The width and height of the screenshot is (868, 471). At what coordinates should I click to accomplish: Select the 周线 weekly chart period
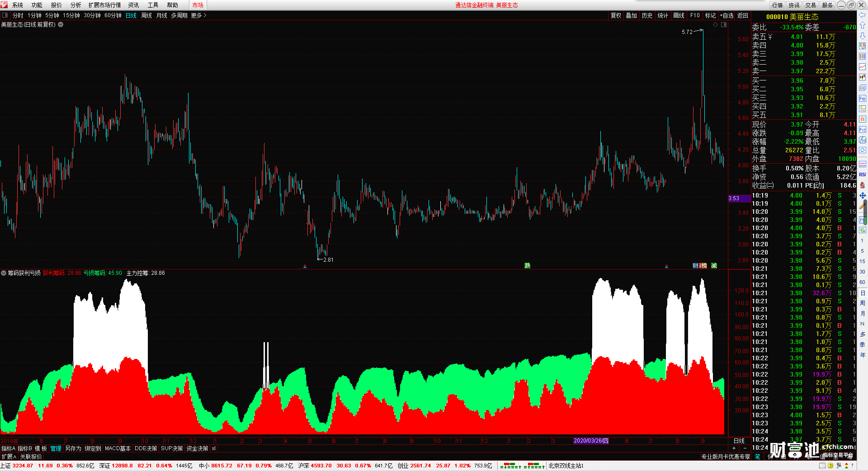[x=146, y=15]
